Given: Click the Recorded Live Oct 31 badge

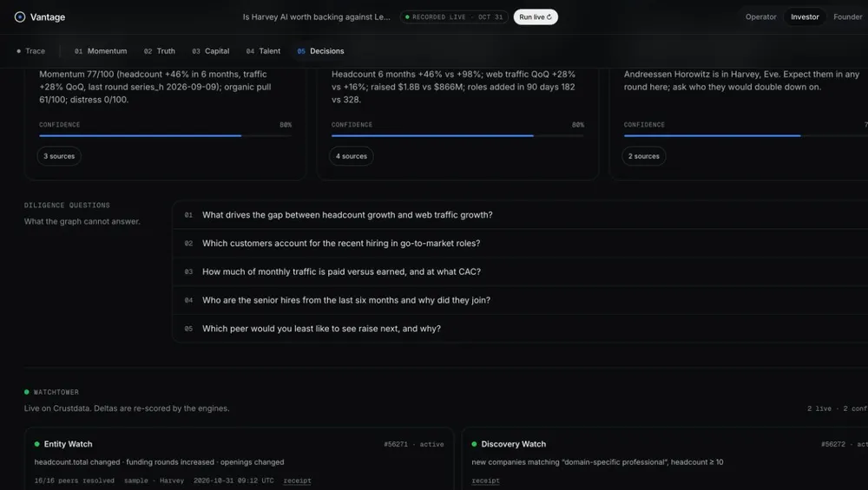Looking at the screenshot, I should pos(454,17).
